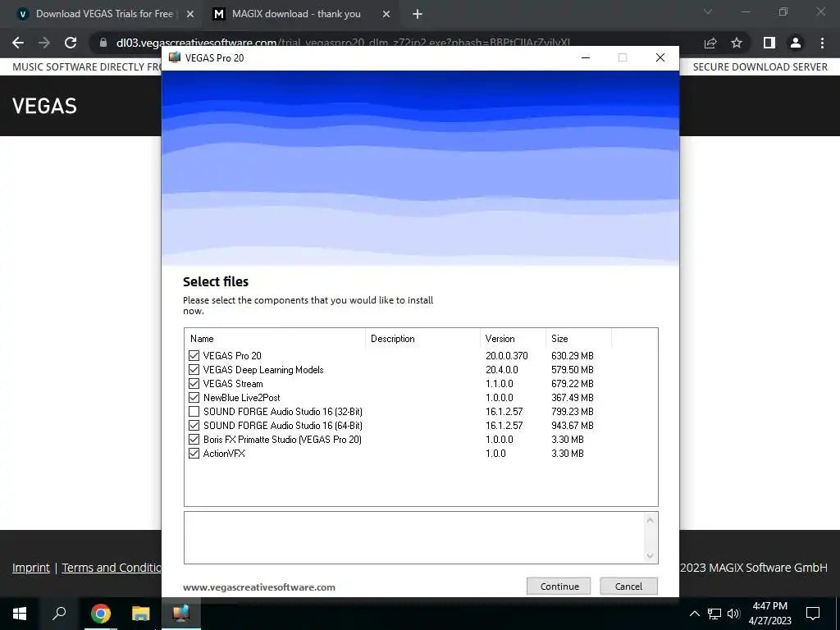Image resolution: width=840 pixels, height=630 pixels.
Task: Switch to Download VEGAS Trials tab
Action: coord(104,14)
